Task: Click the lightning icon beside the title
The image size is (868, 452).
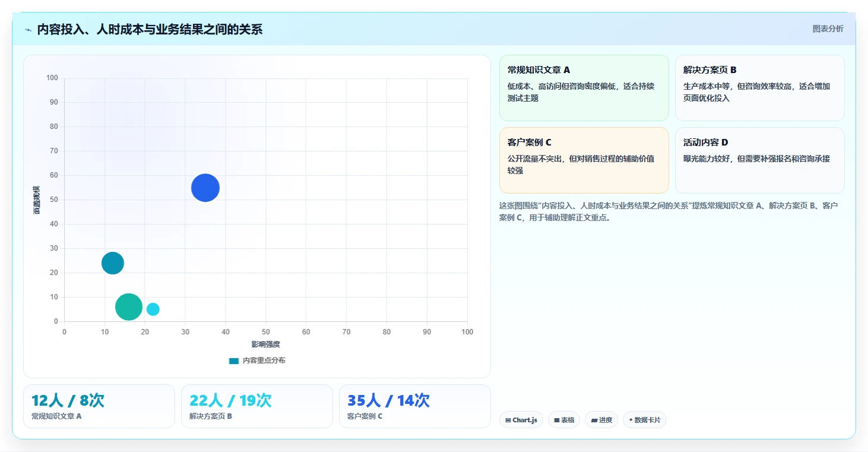Action: point(28,30)
